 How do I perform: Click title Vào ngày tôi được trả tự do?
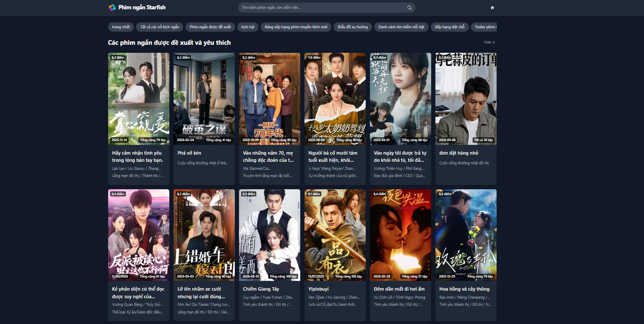[x=400, y=156]
